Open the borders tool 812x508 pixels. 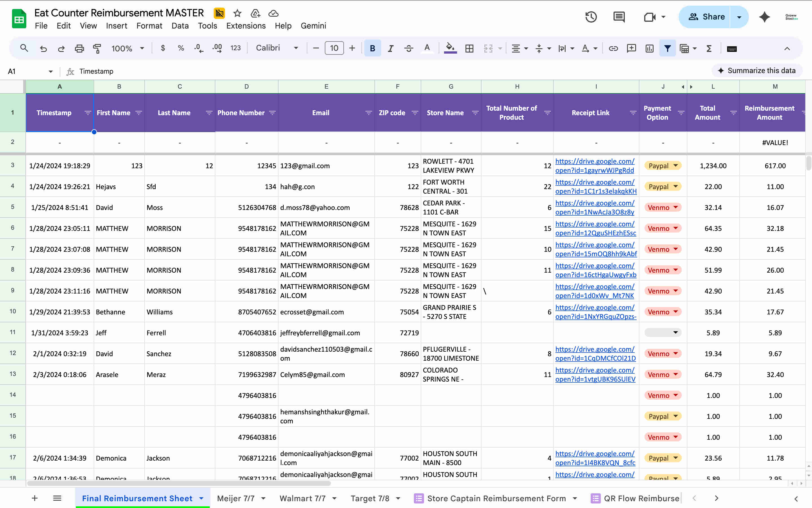469,48
